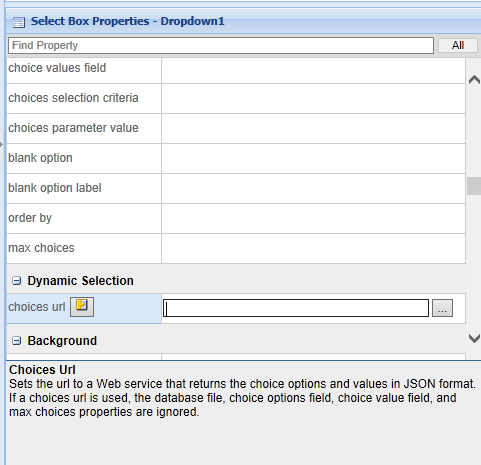Select the blank option label value cell

(313, 189)
